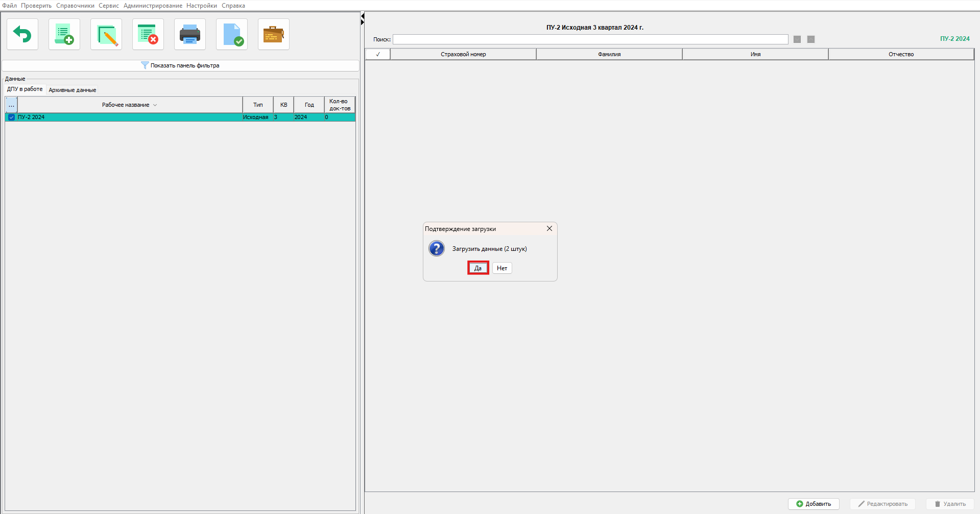Click the add document toolbar icon
Image resolution: width=980 pixels, height=514 pixels.
pyautogui.click(x=64, y=35)
